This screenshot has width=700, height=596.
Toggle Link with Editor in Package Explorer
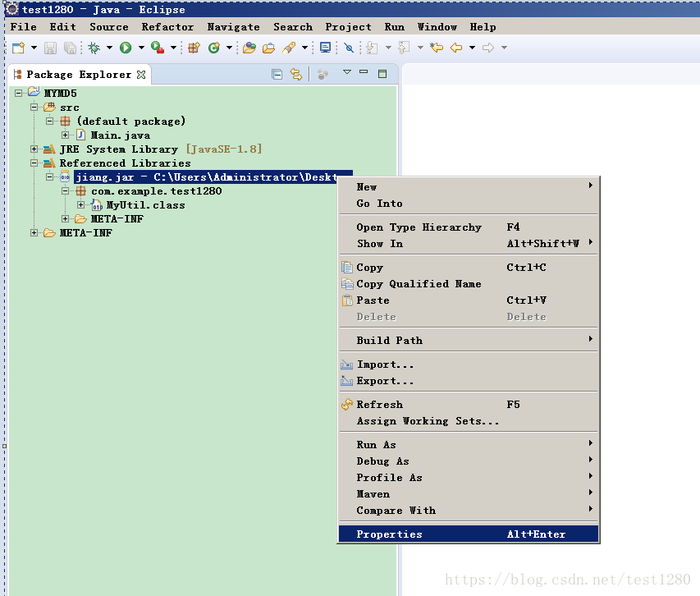(296, 74)
